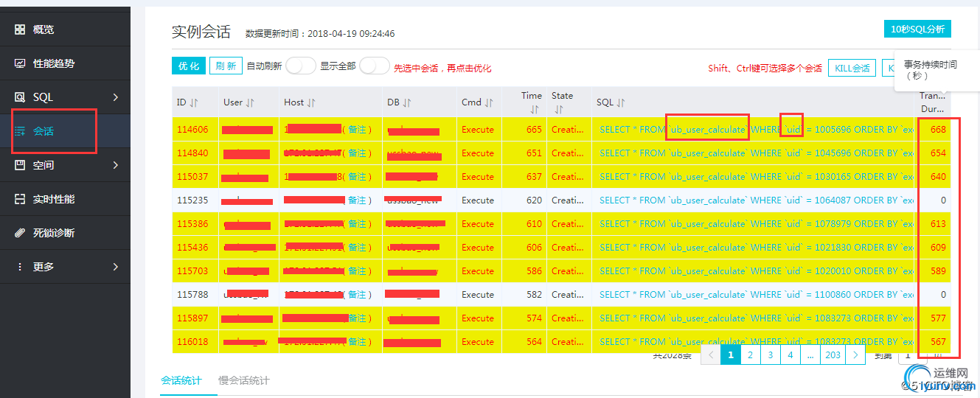980x398 pixels.
Task: Click the 空间 disk icon in sidebar
Action: [x=20, y=165]
